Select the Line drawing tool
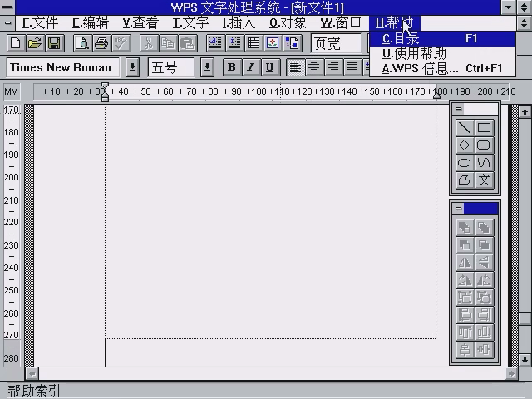Screen dimensions: 532x399 pyautogui.click(x=465, y=128)
